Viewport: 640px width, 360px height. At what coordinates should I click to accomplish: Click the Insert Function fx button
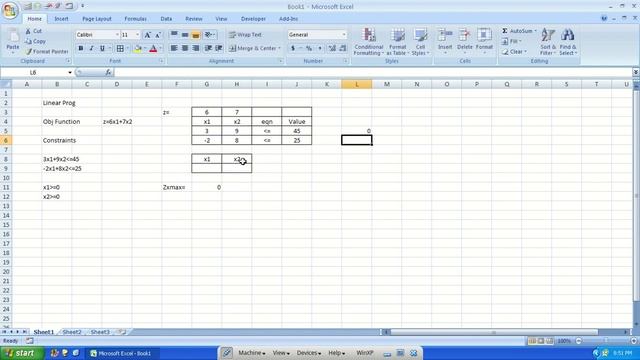click(x=108, y=72)
